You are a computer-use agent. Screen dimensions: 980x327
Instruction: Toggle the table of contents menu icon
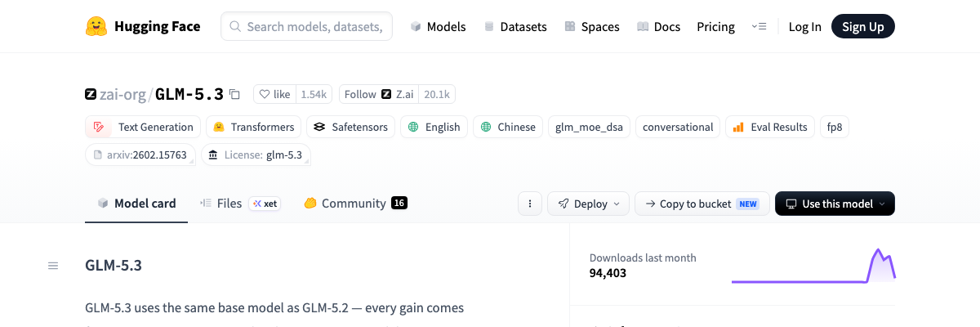pos(53,266)
